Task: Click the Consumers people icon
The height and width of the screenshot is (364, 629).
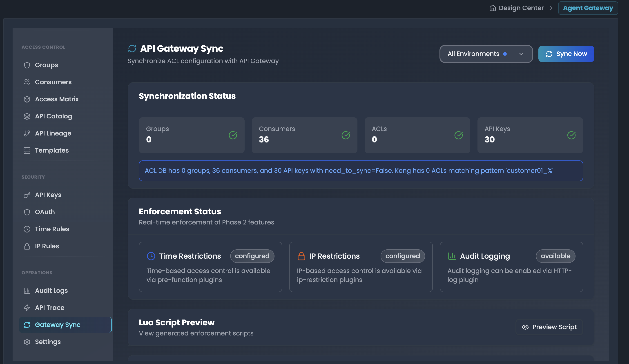Action: pos(27,82)
